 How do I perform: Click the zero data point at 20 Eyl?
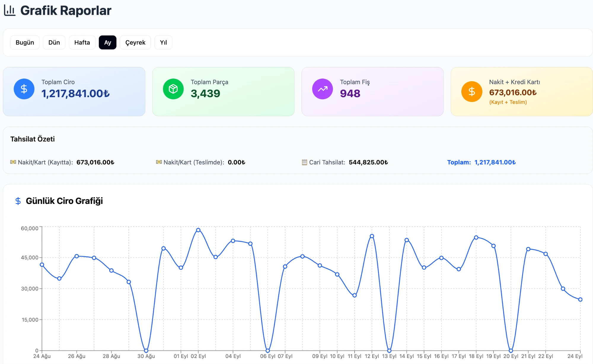coord(511,351)
